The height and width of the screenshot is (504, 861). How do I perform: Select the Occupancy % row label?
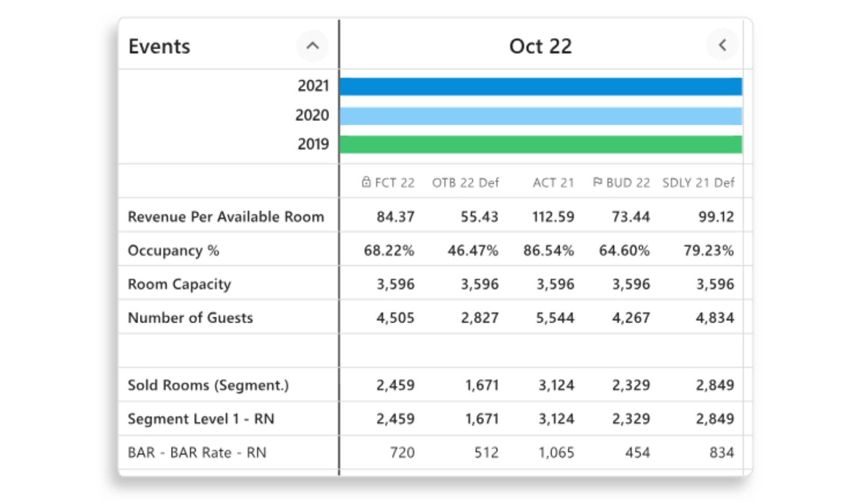pyautogui.click(x=173, y=251)
